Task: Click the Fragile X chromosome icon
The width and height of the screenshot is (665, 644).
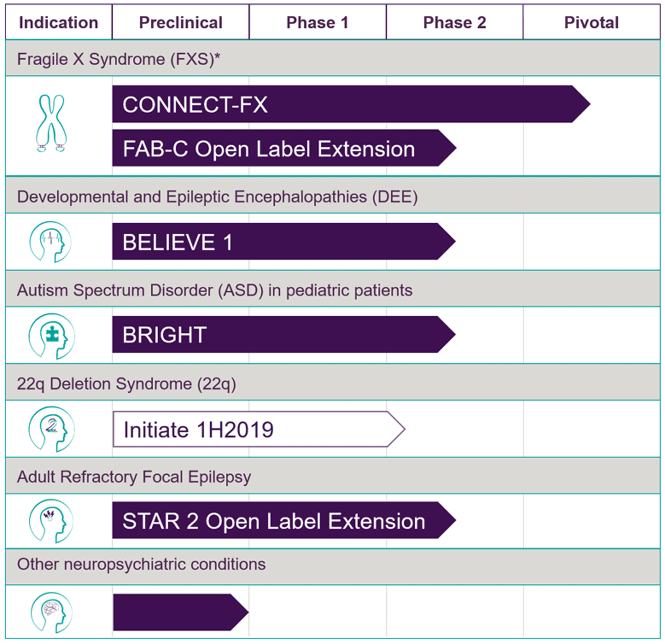Action: click(51, 123)
